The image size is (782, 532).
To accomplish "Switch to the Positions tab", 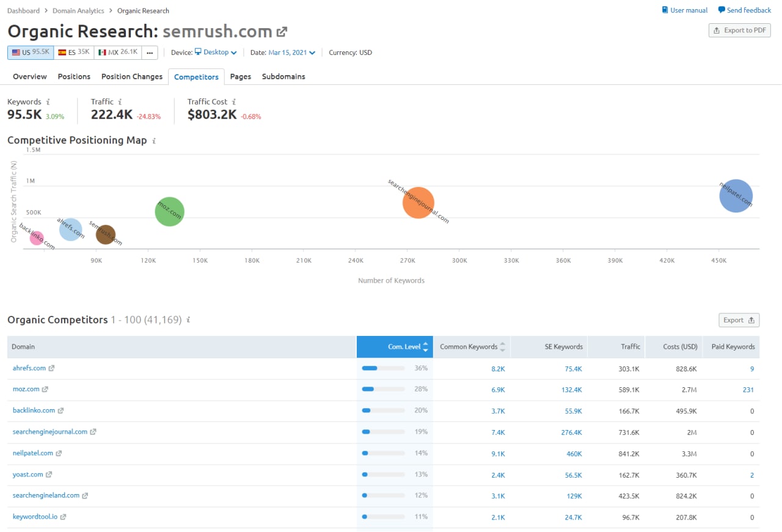I will tap(74, 76).
